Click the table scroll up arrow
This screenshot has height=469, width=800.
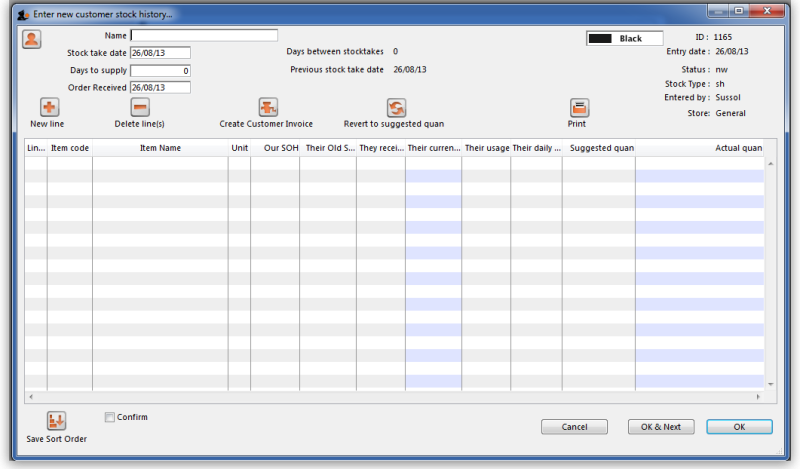(770, 164)
